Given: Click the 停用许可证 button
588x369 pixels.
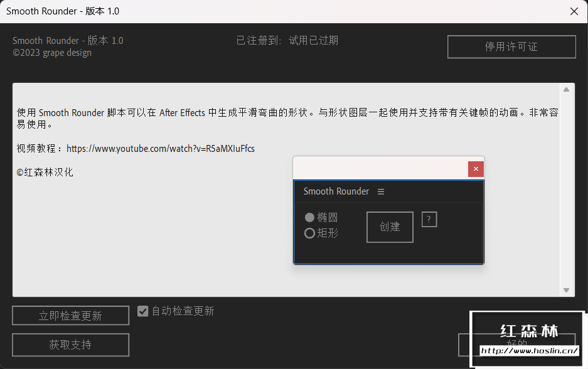Looking at the screenshot, I should coord(511,47).
